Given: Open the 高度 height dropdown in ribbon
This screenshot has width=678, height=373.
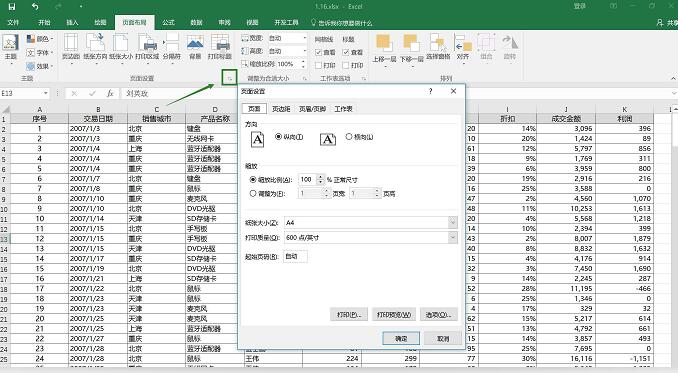Looking at the screenshot, I should coord(304,51).
